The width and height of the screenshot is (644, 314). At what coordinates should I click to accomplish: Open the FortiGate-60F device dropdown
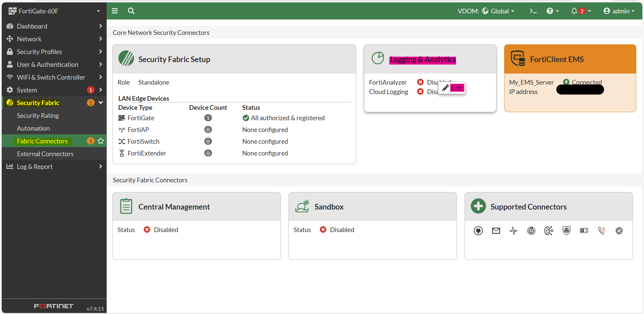point(54,11)
